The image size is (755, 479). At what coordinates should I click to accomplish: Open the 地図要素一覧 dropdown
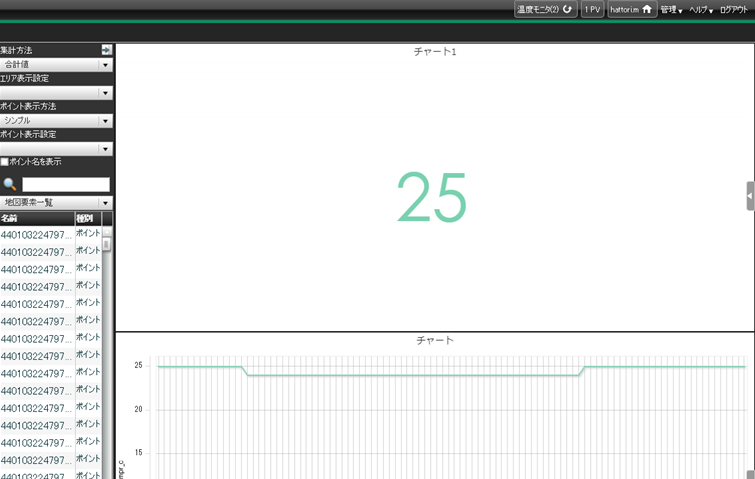(x=56, y=202)
